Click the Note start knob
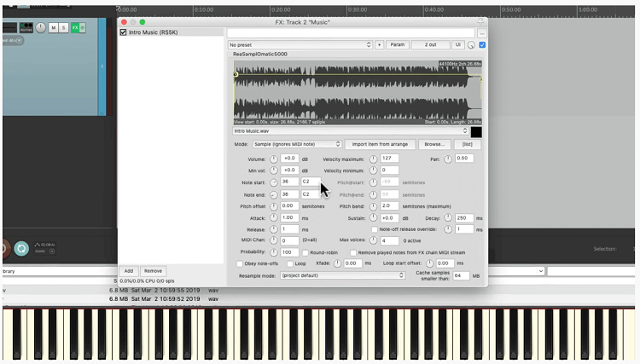Viewport: 640px width, 364px height. tap(273, 182)
